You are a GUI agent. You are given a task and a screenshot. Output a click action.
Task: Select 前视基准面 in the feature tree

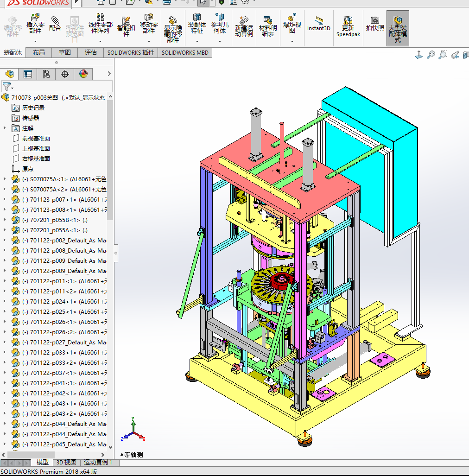pos(36,138)
